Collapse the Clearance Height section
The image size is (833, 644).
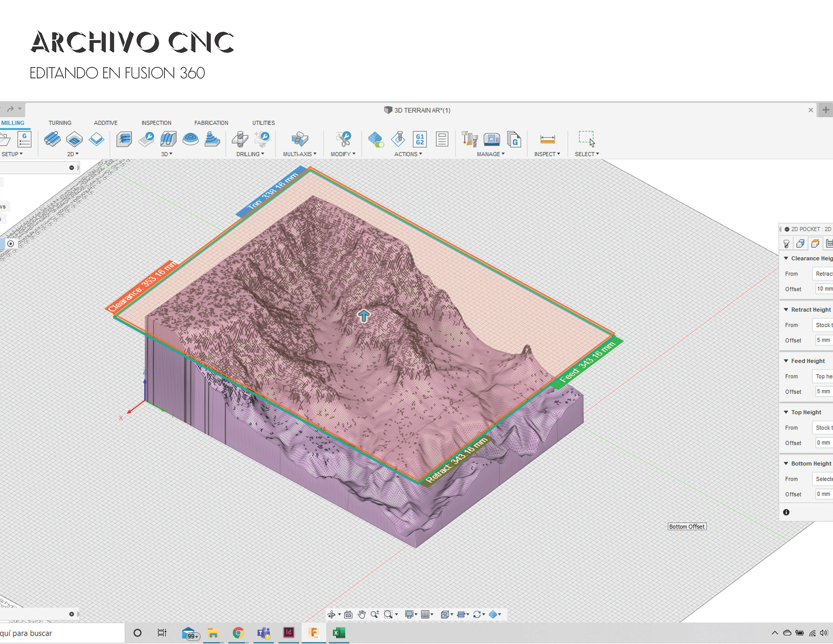tap(786, 258)
